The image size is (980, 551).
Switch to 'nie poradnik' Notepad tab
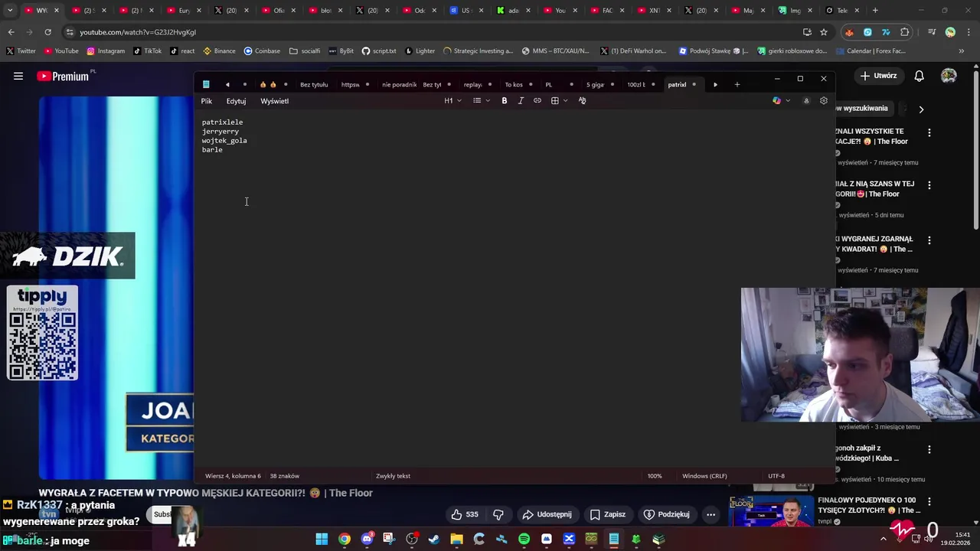[399, 84]
